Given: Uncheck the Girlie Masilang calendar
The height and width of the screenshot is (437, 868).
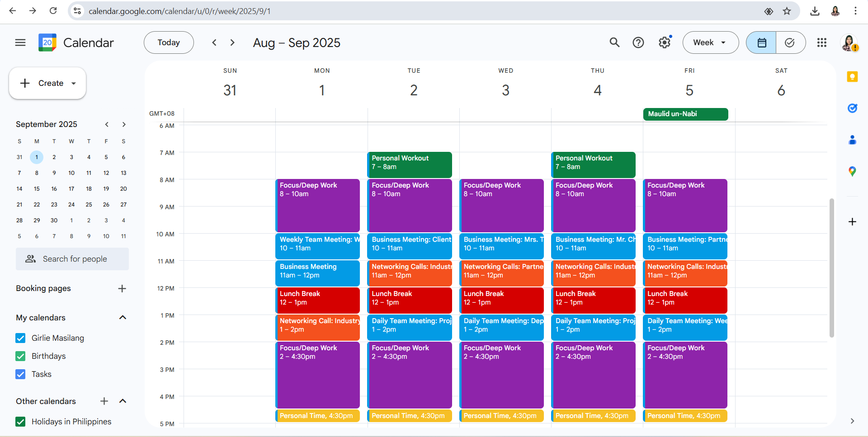Looking at the screenshot, I should point(20,338).
